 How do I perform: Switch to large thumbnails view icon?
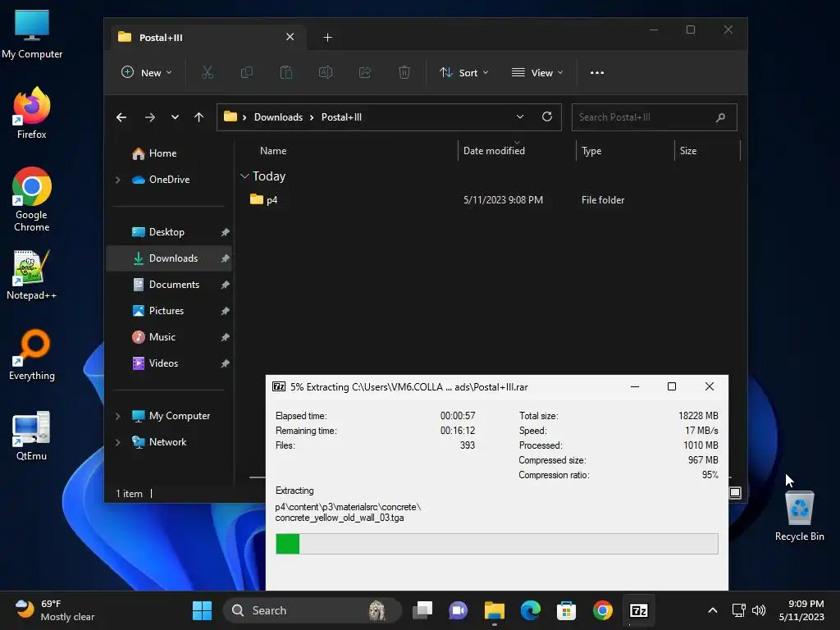tap(735, 493)
